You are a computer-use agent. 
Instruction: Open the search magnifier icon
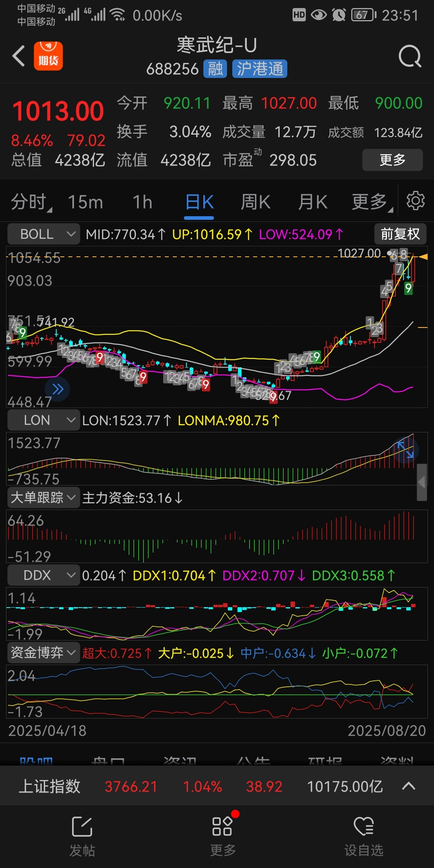410,57
